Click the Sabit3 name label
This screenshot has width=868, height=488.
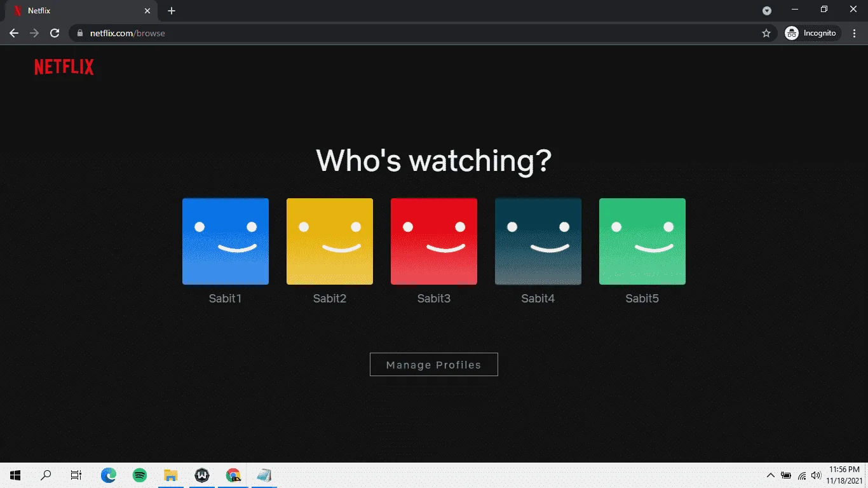(x=434, y=299)
